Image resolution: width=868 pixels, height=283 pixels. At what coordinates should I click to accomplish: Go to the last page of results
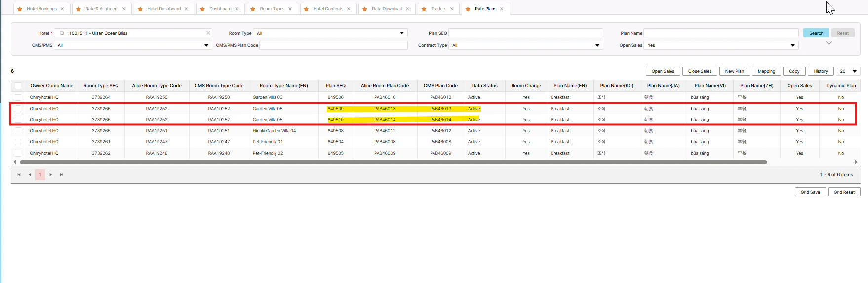pos(61,175)
